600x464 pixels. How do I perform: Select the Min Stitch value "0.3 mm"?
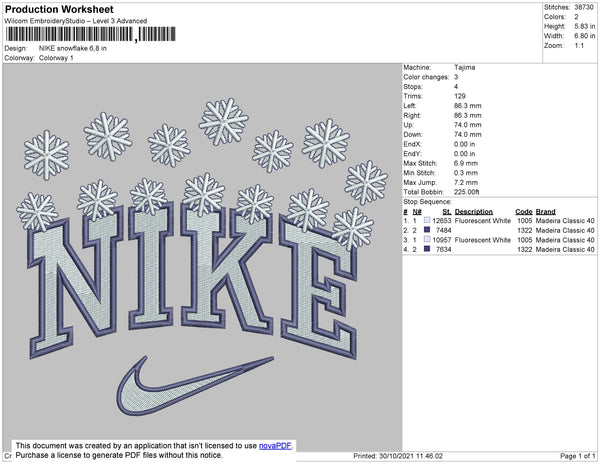[x=466, y=173]
